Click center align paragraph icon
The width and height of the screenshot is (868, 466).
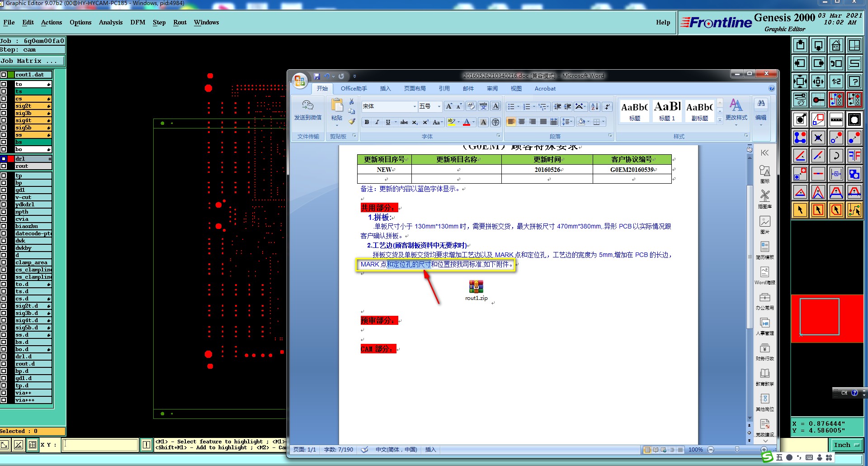522,122
